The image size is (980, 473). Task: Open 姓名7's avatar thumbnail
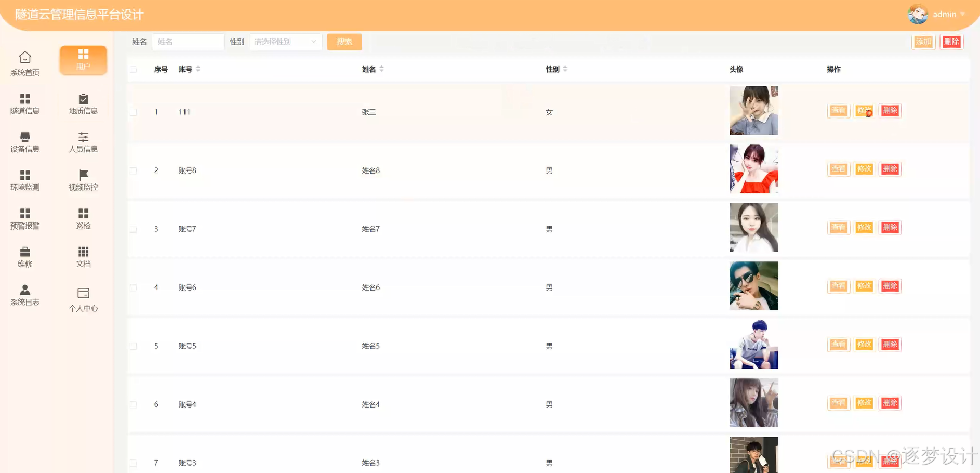(754, 228)
